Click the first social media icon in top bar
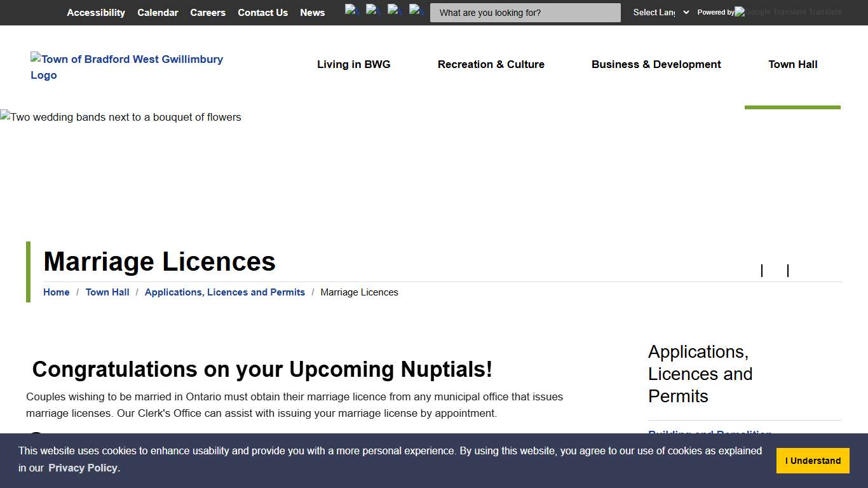 point(352,10)
